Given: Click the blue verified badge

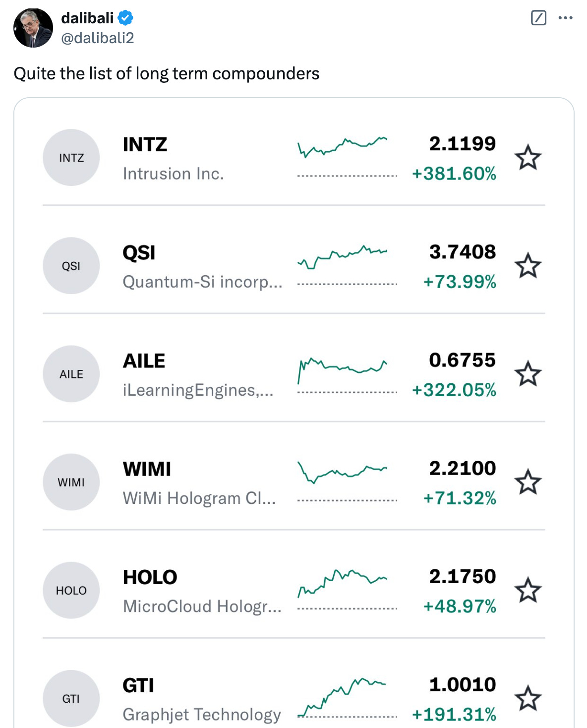Looking at the screenshot, I should [x=125, y=18].
